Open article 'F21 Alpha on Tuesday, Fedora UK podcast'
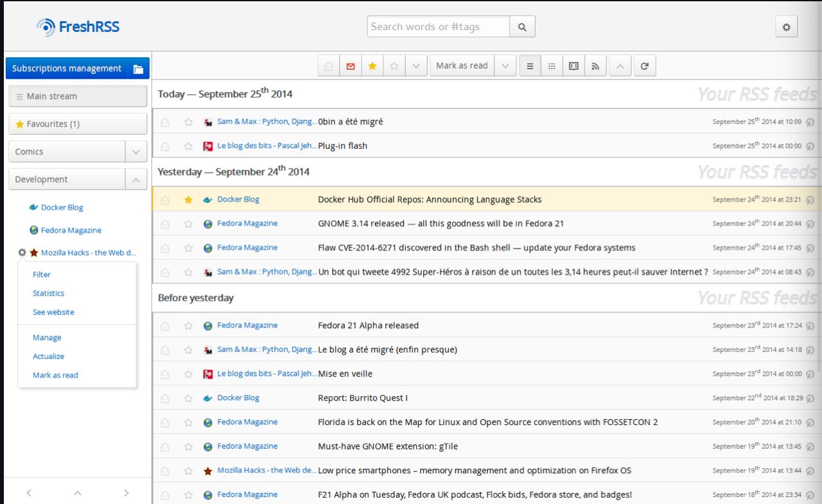This screenshot has height=504, width=822. click(475, 494)
